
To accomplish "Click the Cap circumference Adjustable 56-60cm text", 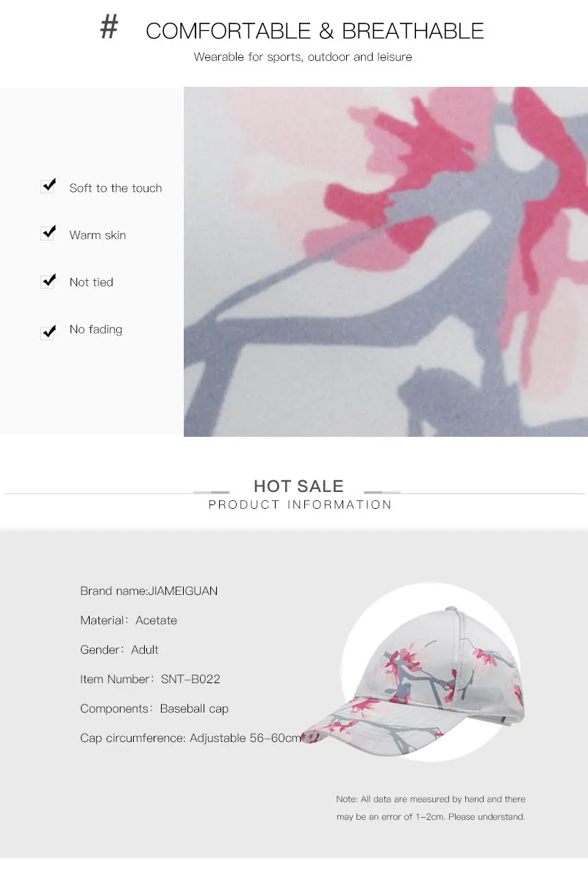I will coord(191,738).
